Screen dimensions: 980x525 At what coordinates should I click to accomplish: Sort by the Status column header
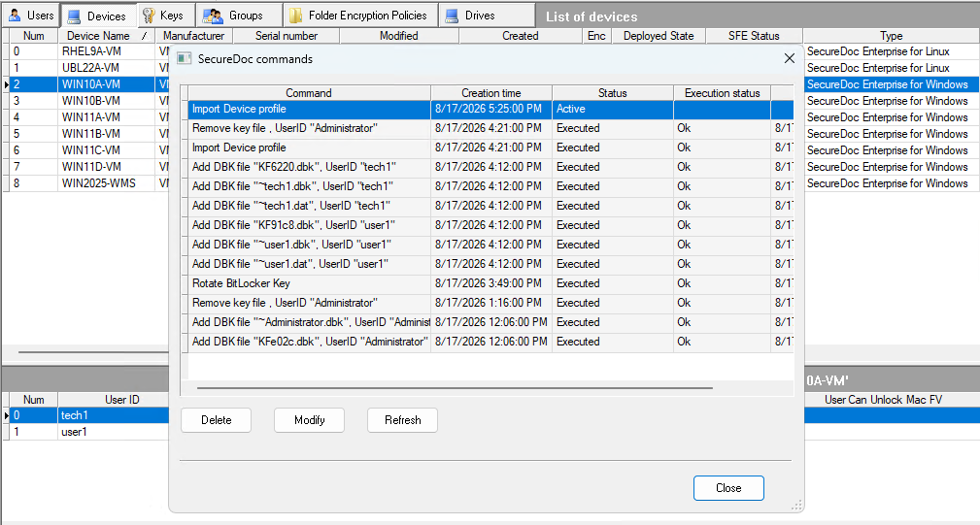click(x=613, y=93)
